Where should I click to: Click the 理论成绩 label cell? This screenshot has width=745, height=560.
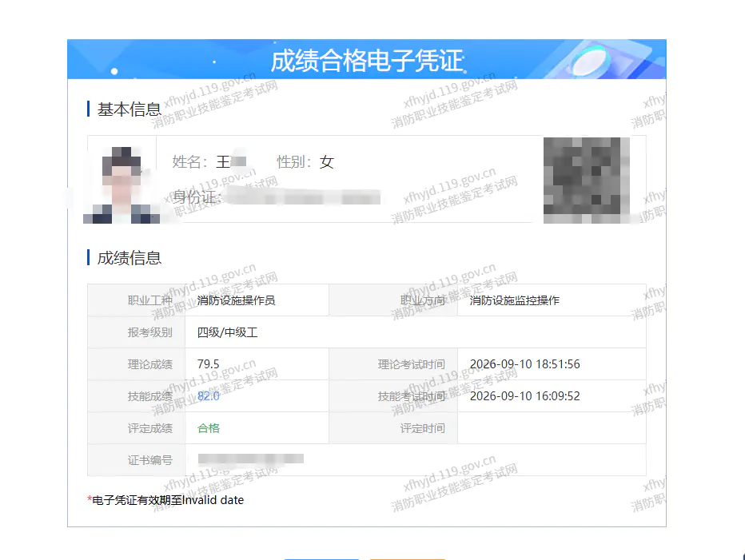(x=137, y=364)
